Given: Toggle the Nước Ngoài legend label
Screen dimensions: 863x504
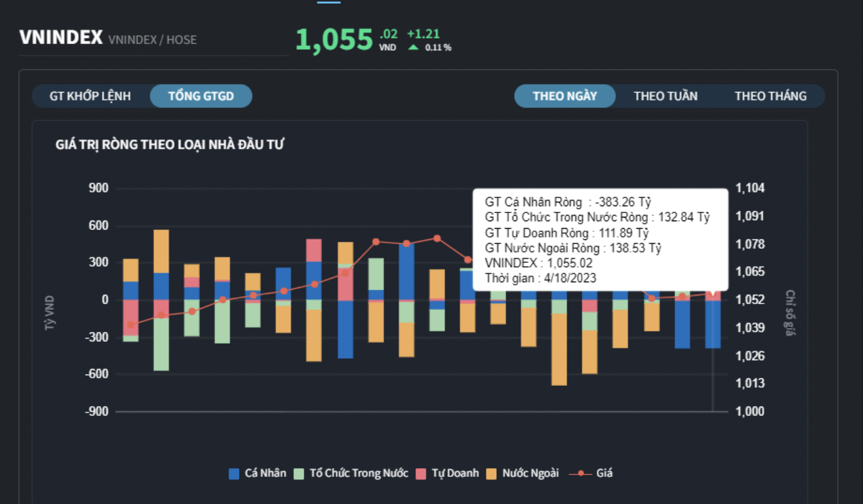Looking at the screenshot, I should pos(530,473).
